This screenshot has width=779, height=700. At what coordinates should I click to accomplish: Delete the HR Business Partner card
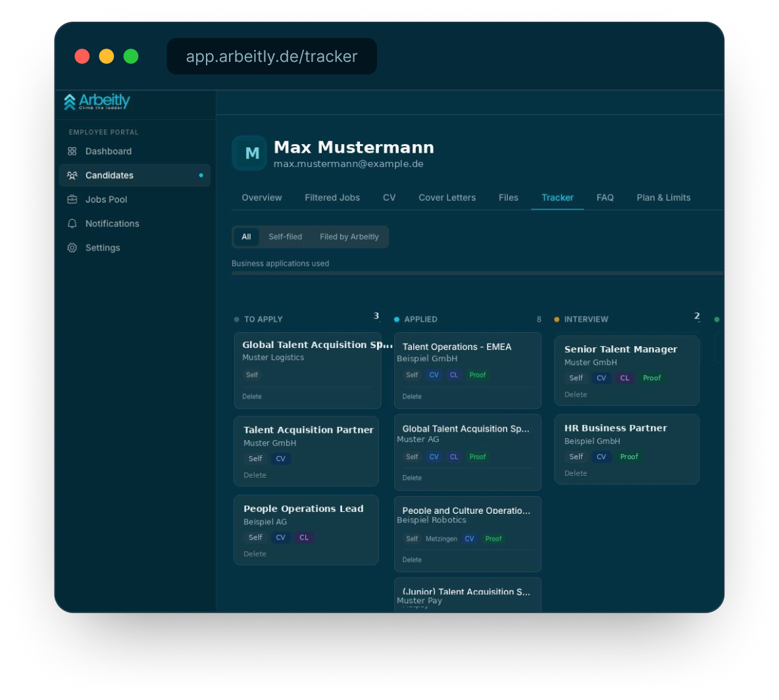(575, 474)
